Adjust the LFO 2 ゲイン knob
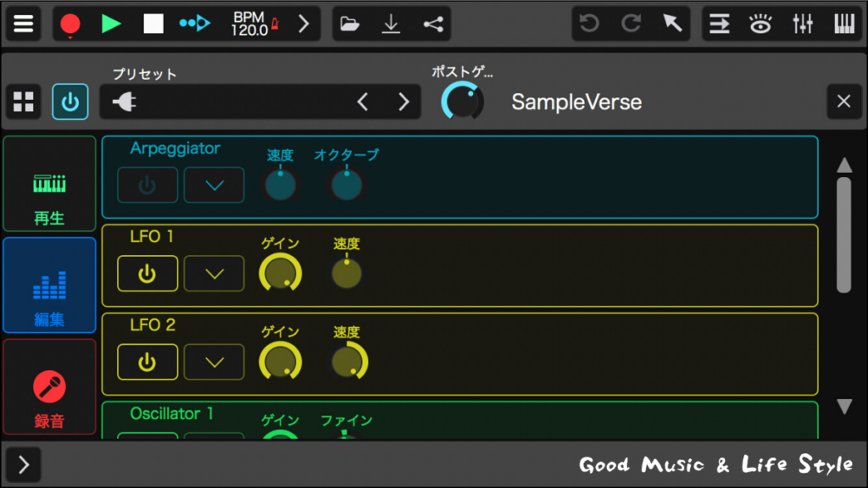The width and height of the screenshot is (868, 488). (280, 362)
